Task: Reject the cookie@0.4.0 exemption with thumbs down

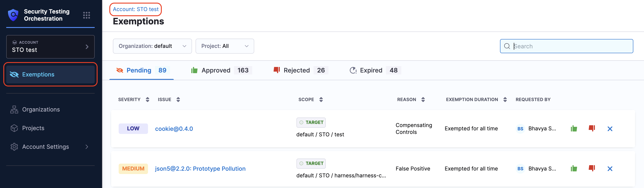Action: (592, 128)
